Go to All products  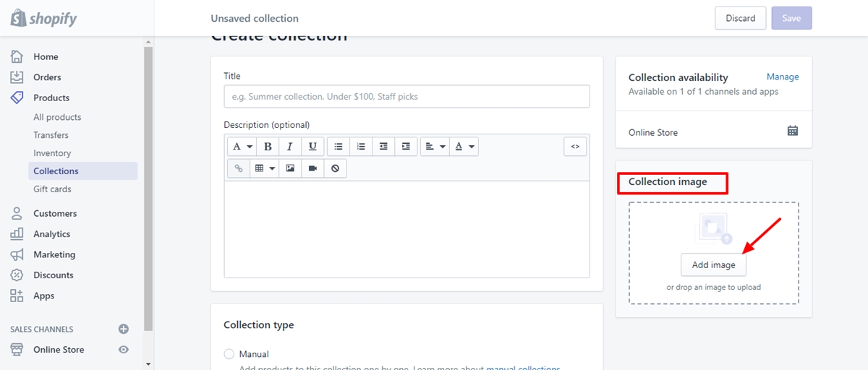click(x=57, y=117)
